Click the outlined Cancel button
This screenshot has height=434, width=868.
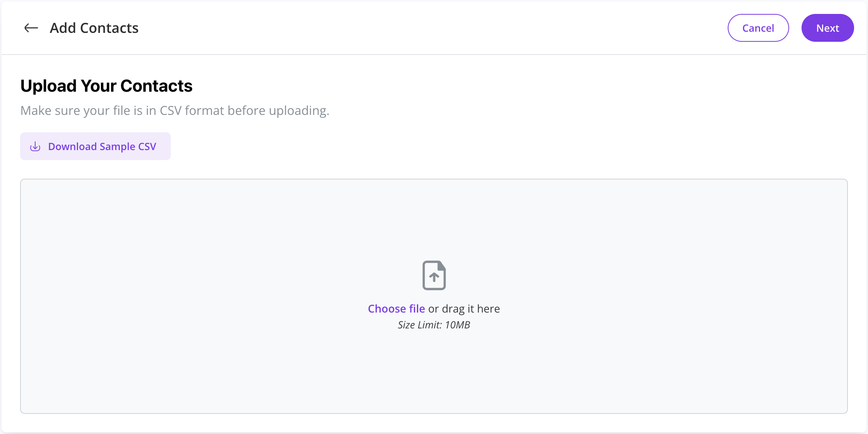758,28
